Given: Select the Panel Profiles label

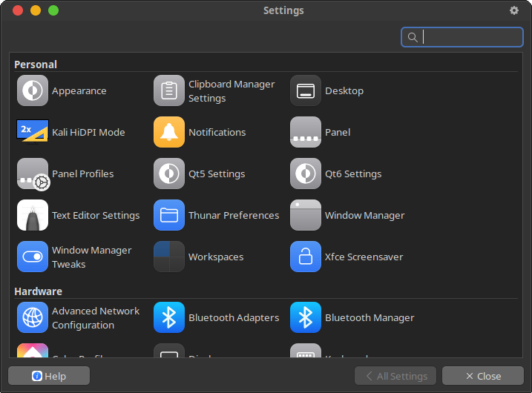Looking at the screenshot, I should pyautogui.click(x=83, y=174).
